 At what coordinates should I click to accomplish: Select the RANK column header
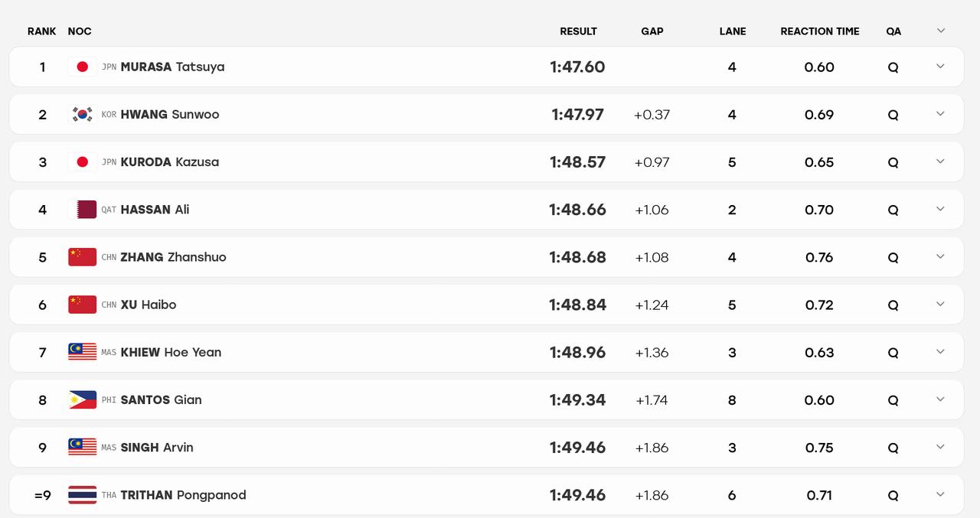42,31
